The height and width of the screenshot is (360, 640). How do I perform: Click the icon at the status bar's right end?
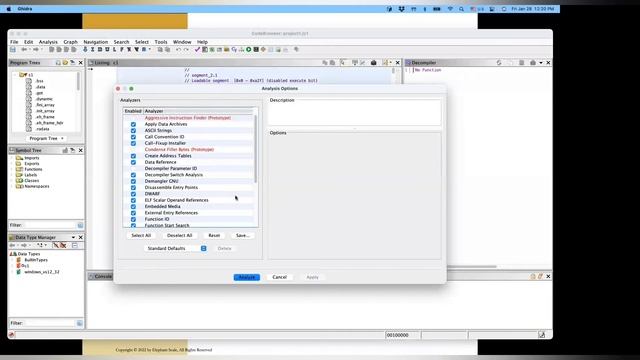coord(542,335)
